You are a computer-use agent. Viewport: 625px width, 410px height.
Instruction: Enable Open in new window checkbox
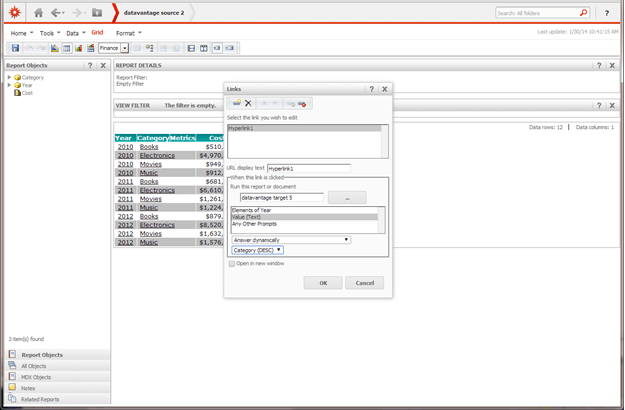point(232,264)
